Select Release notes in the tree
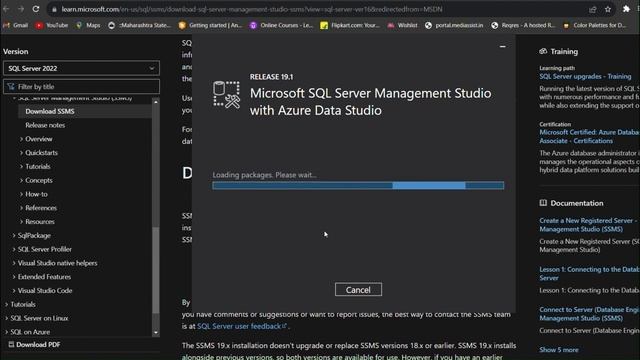 click(x=45, y=125)
